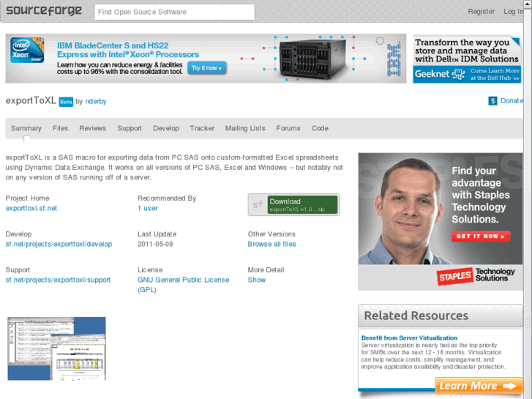Click the SourceForge logo
Viewport: 532px width, 399px height.
pos(44,11)
